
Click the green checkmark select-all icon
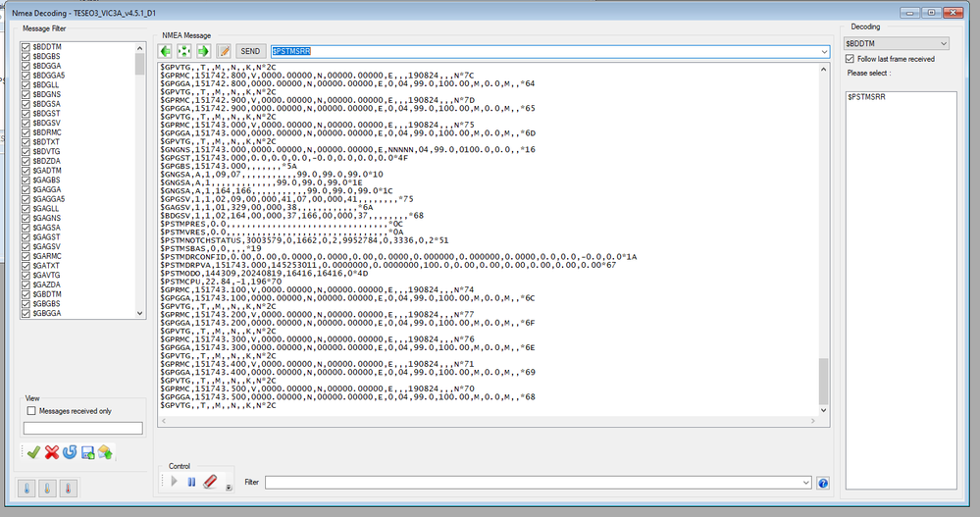point(33,452)
